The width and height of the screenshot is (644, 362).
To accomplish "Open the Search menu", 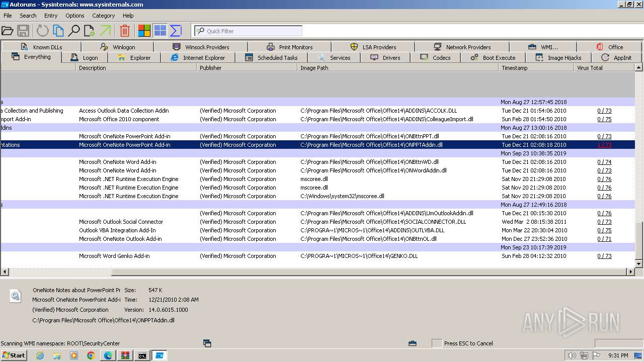I will 28,16.
